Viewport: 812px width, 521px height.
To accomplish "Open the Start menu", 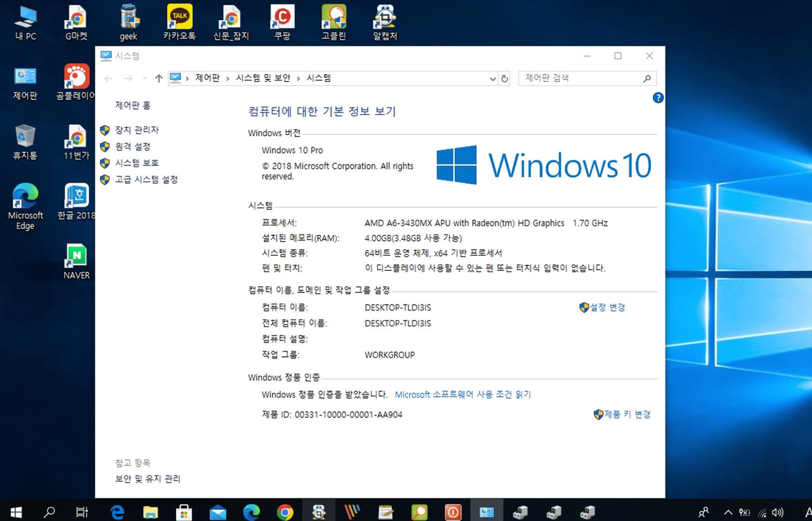I will tap(15, 511).
